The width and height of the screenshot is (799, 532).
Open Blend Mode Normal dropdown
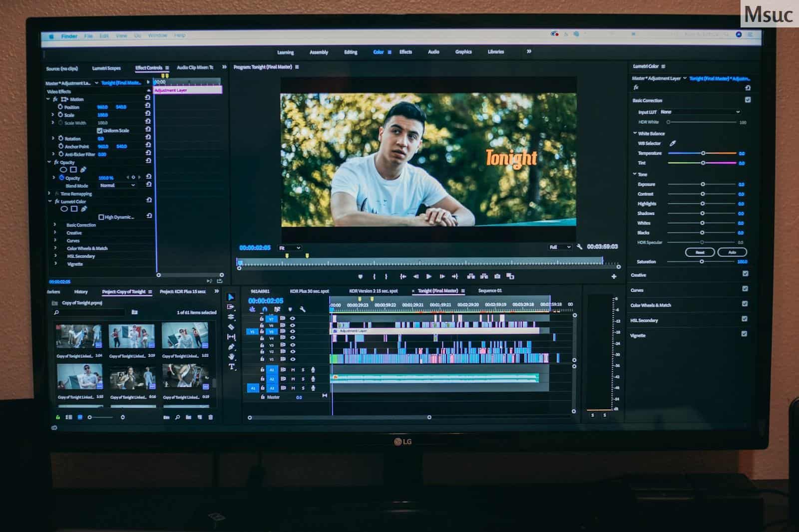pyautogui.click(x=117, y=185)
